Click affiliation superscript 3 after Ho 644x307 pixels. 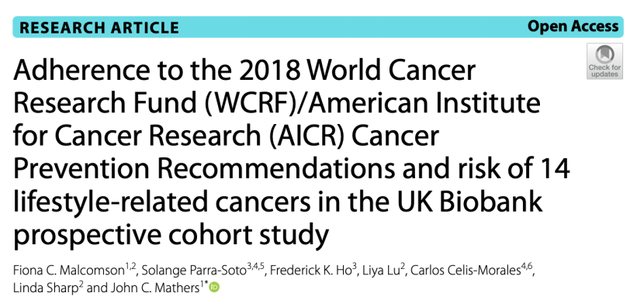tap(355, 268)
